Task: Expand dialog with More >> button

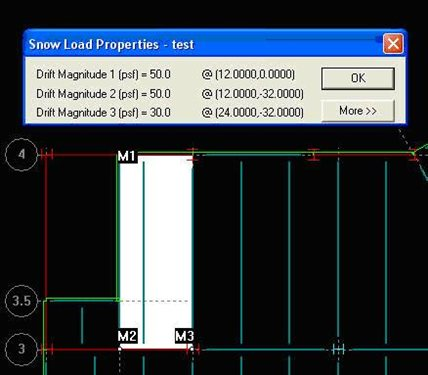Action: tap(358, 111)
